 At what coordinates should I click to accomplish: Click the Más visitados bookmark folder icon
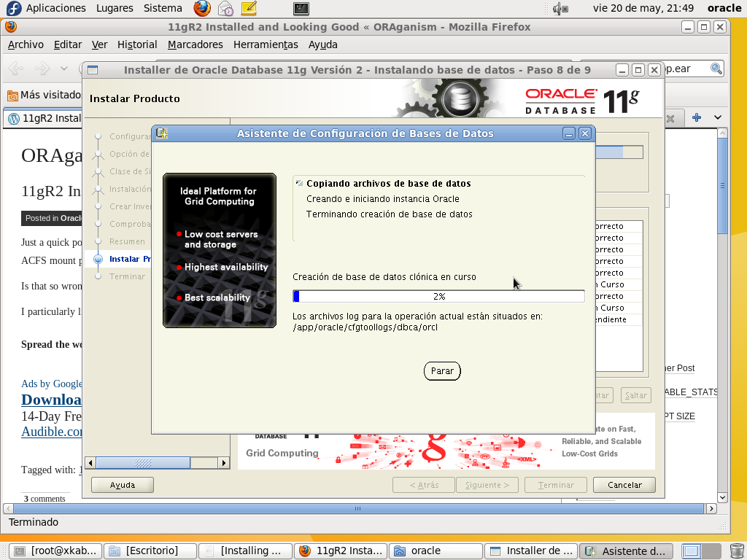(12, 96)
